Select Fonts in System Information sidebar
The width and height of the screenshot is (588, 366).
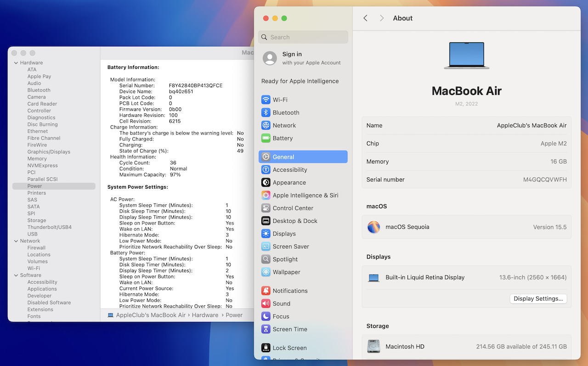(34, 316)
